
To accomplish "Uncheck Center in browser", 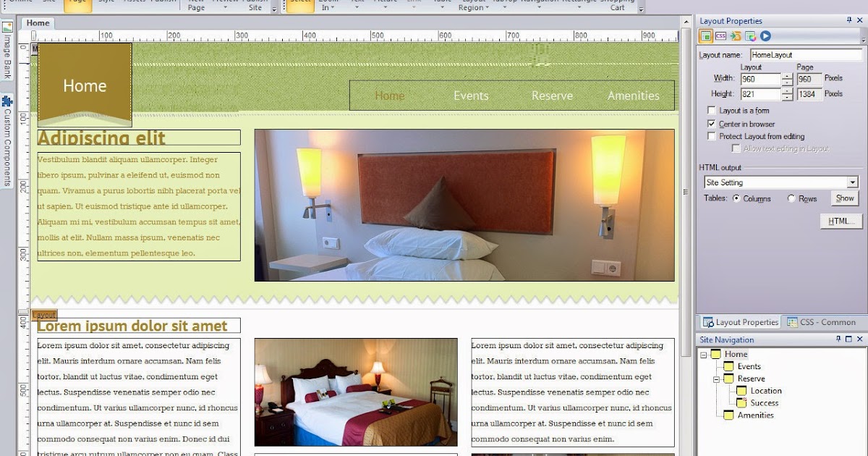I will point(712,124).
